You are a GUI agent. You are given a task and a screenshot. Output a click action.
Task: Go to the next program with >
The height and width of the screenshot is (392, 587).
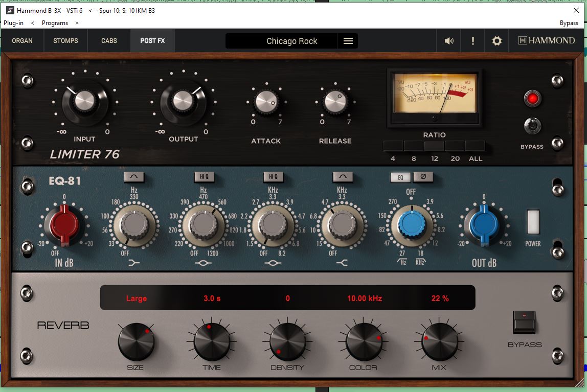click(x=77, y=23)
